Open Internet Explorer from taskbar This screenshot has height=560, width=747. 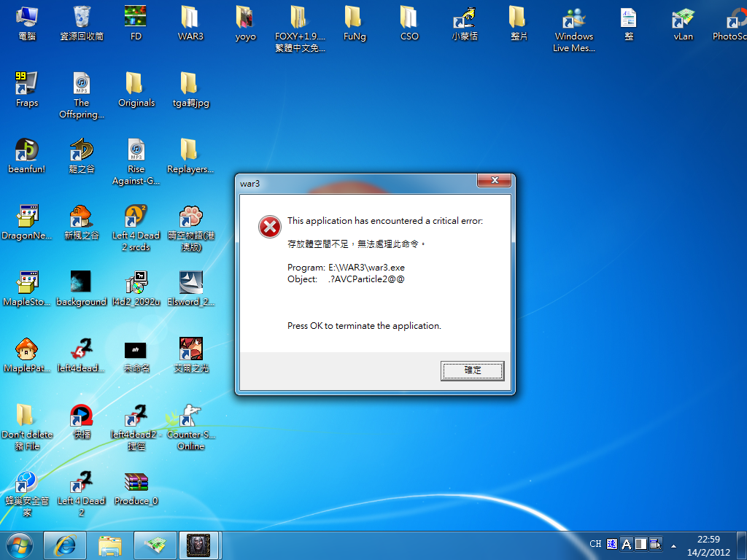[65, 545]
